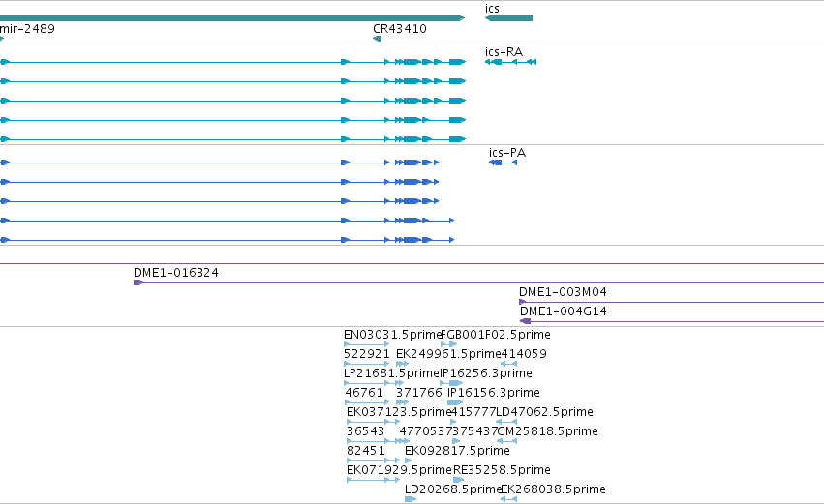Click the LP21681.5prime EST label

click(x=391, y=373)
